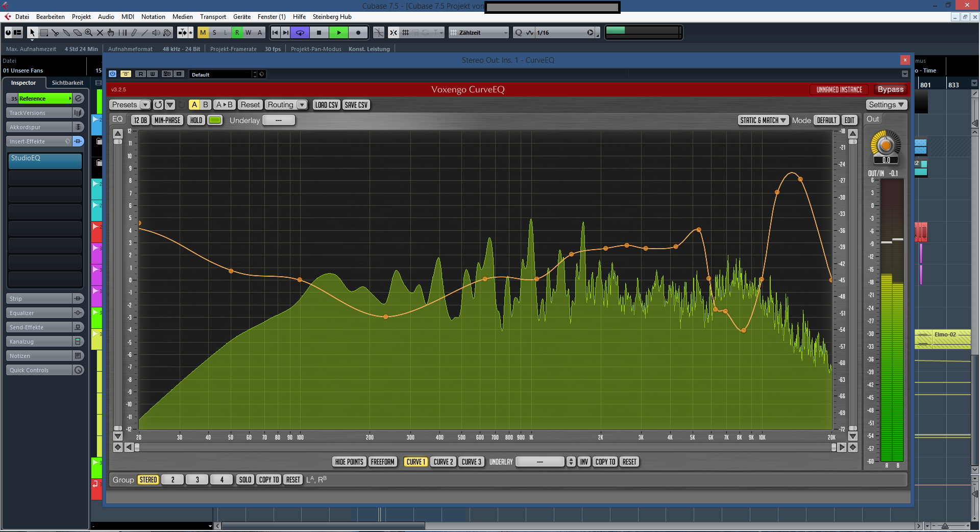Select the Color paint bucket tool
980x532 pixels.
(167, 33)
